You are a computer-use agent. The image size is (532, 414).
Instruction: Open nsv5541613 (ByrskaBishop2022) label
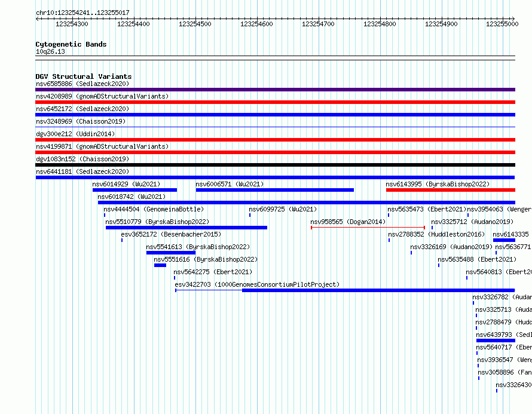tap(198, 247)
